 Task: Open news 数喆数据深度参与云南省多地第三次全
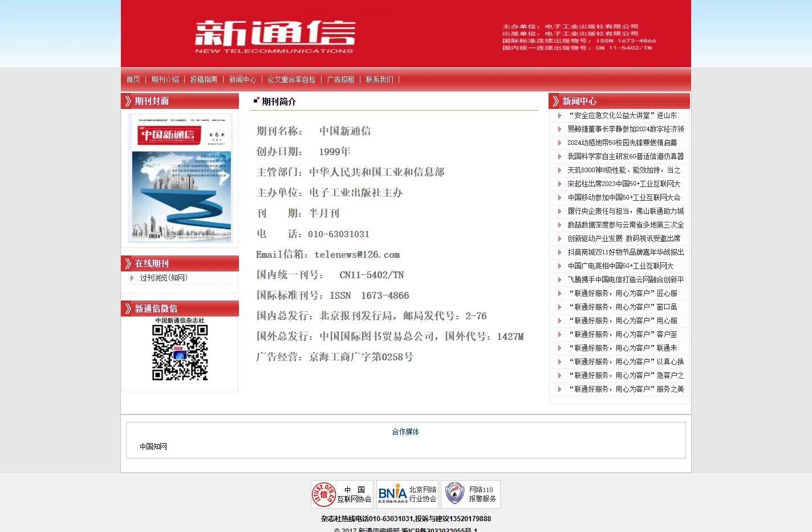click(626, 225)
